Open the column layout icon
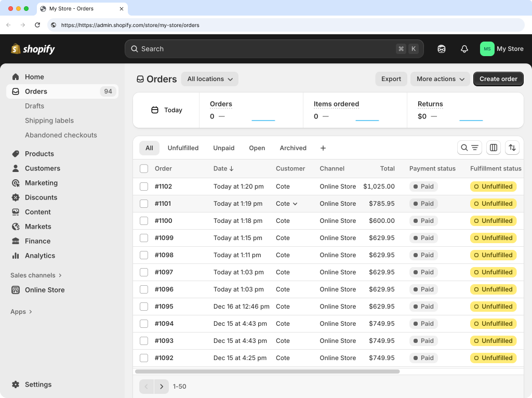 pos(493,148)
